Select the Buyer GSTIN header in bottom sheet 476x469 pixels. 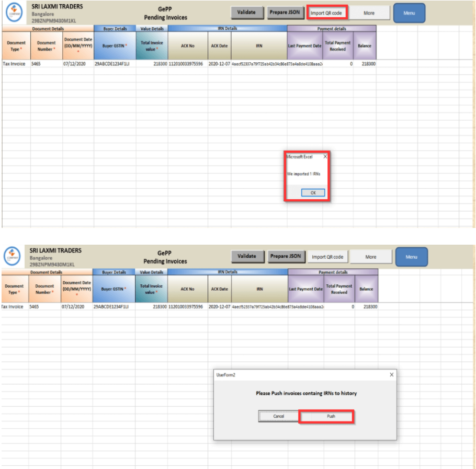tap(114, 289)
